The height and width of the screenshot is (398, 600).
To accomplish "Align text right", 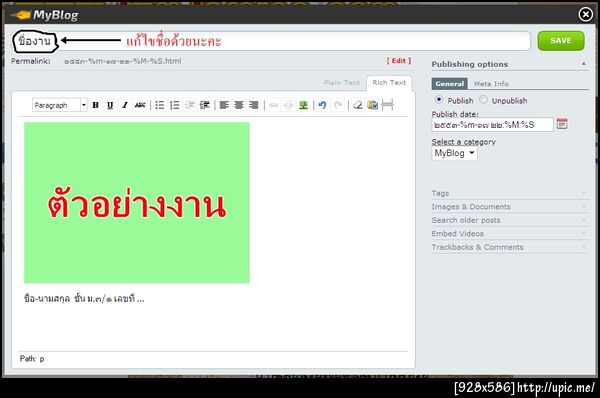I will [254, 105].
